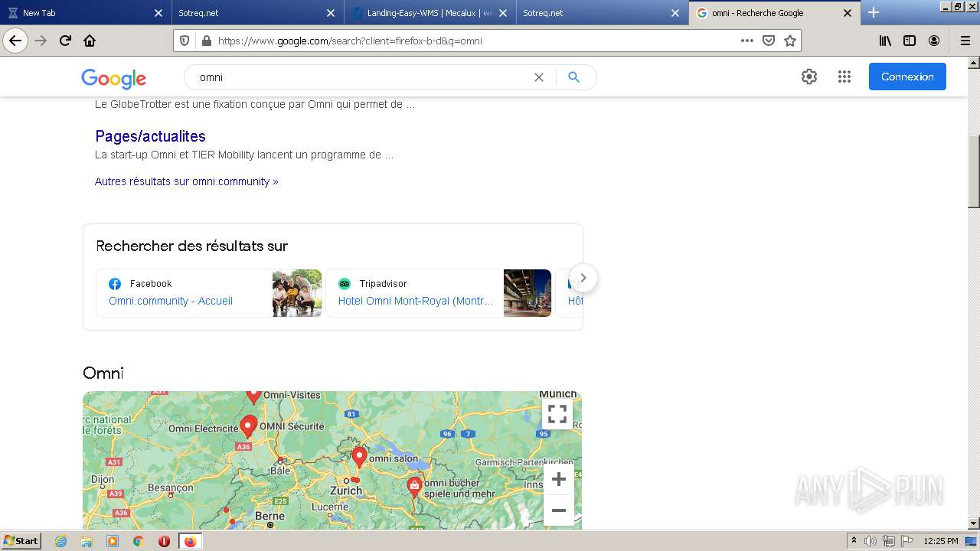980x551 pixels.
Task: Open Opera from the taskbar
Action: [x=164, y=541]
